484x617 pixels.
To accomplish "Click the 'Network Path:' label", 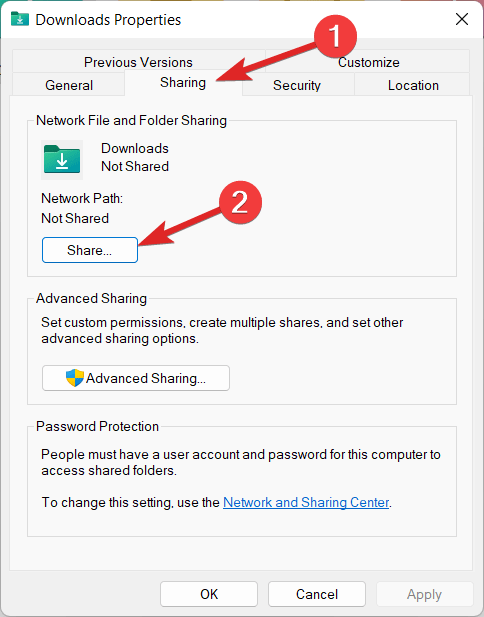I will click(x=82, y=198).
